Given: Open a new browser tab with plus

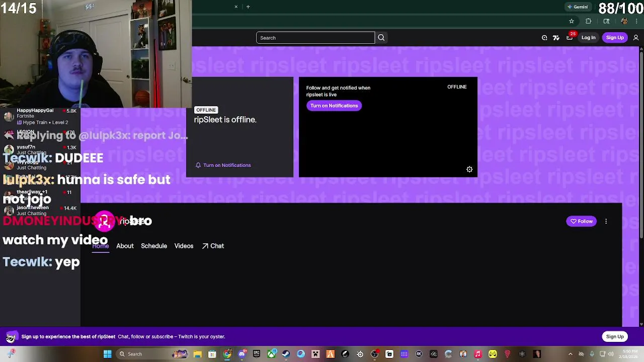Looking at the screenshot, I should click(x=248, y=7).
